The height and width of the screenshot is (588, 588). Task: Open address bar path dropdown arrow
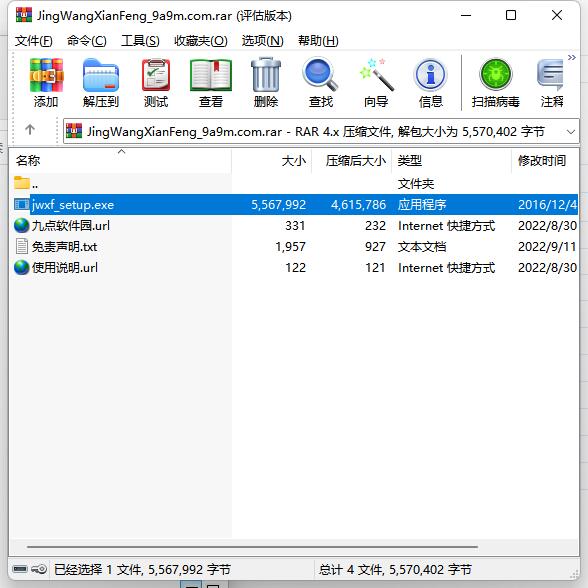(571, 132)
